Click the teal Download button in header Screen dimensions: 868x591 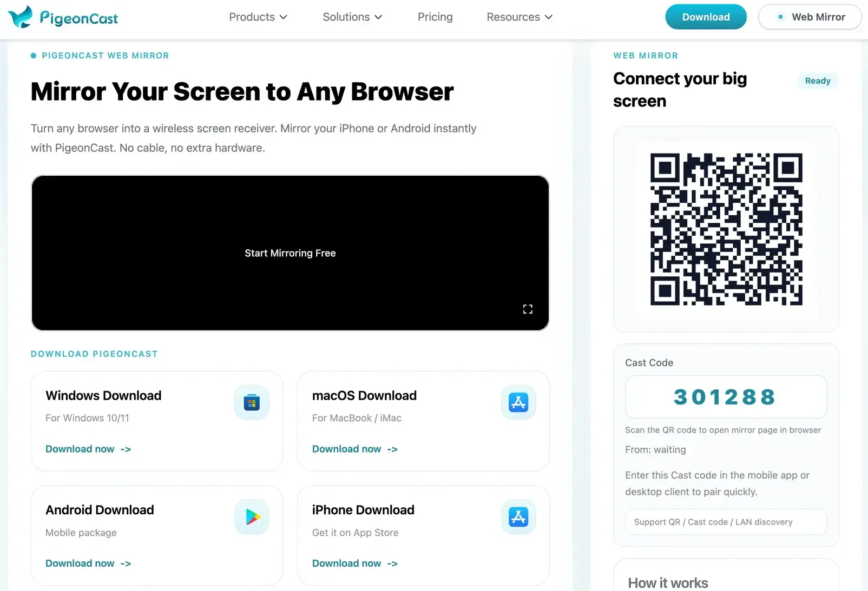pyautogui.click(x=706, y=17)
